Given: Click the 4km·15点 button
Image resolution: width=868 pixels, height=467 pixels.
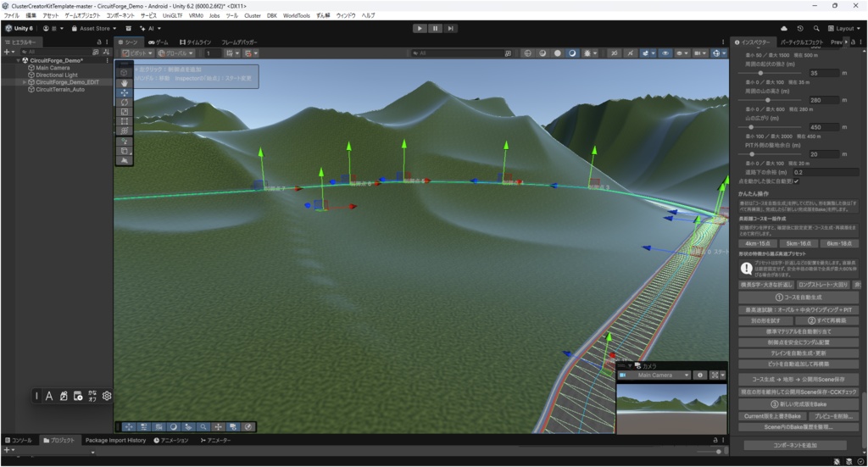Looking at the screenshot, I should [757, 243].
